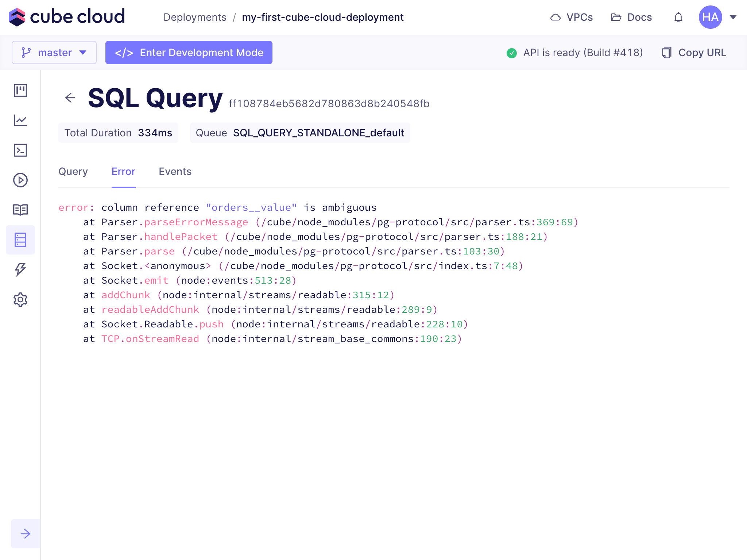
Task: Open the VPCs link
Action: tap(572, 17)
